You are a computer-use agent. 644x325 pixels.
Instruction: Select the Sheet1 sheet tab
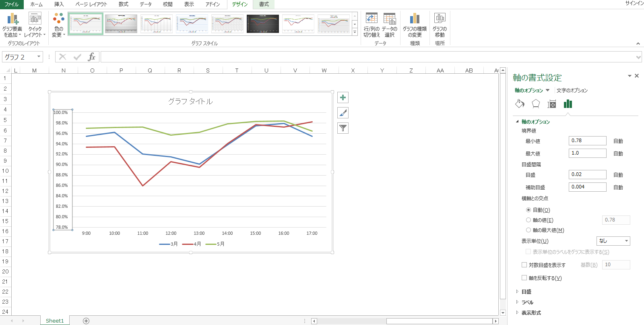(x=55, y=321)
